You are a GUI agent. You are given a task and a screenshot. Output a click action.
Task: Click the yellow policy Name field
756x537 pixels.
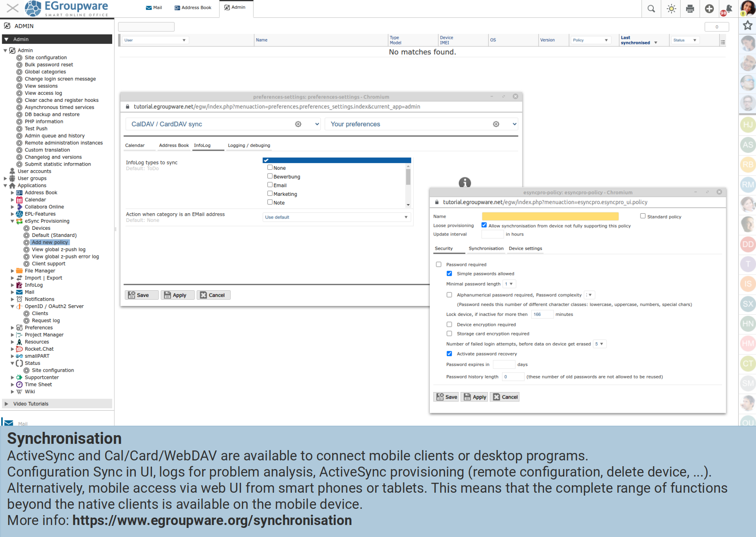pyautogui.click(x=550, y=216)
